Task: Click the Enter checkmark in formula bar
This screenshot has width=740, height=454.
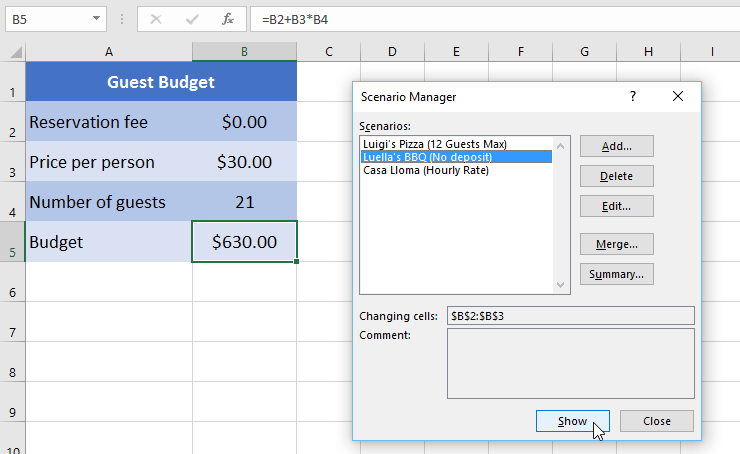Action: coord(192,19)
